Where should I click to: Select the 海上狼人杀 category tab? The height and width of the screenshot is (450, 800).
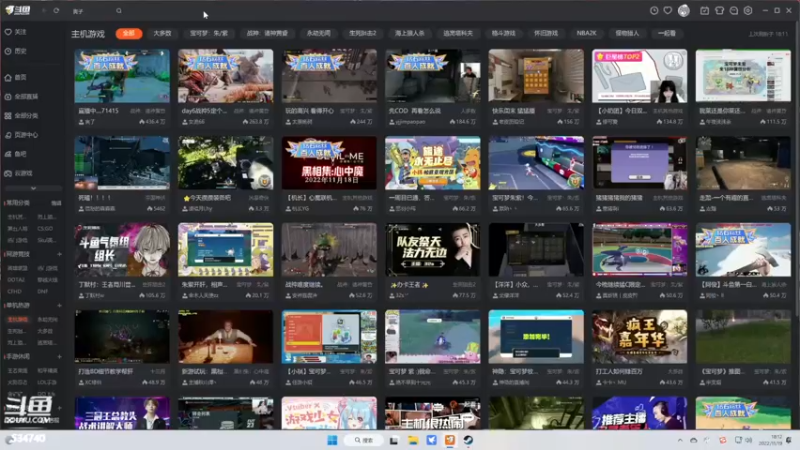(x=410, y=33)
